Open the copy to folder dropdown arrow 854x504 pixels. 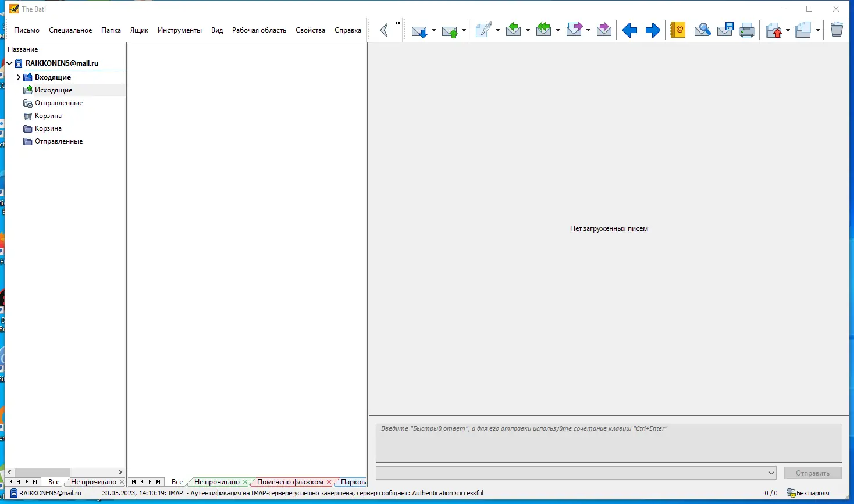(x=818, y=30)
